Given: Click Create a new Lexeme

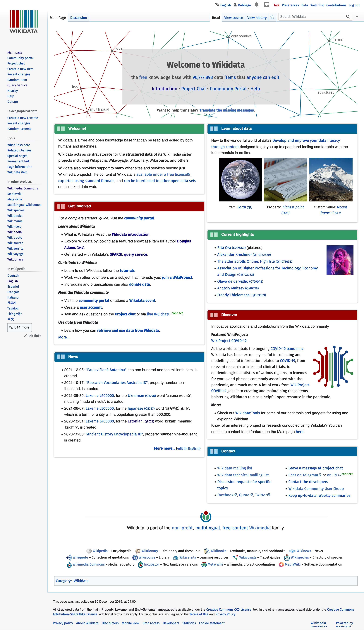Looking at the screenshot, I should coord(23,118).
